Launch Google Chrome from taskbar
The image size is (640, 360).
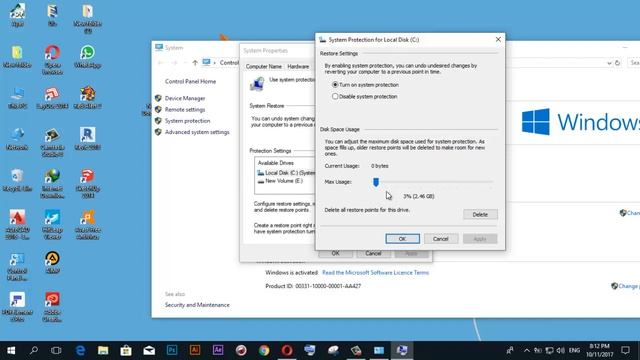click(264, 350)
